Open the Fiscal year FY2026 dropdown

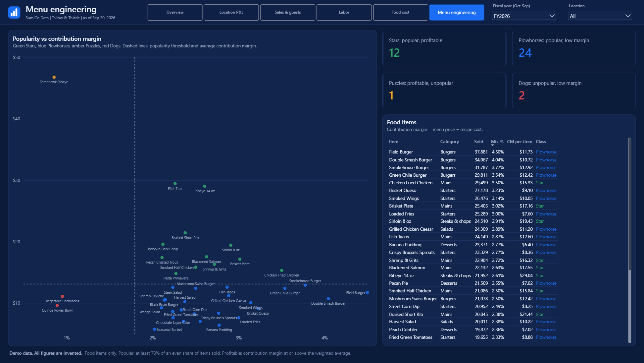coord(524,16)
